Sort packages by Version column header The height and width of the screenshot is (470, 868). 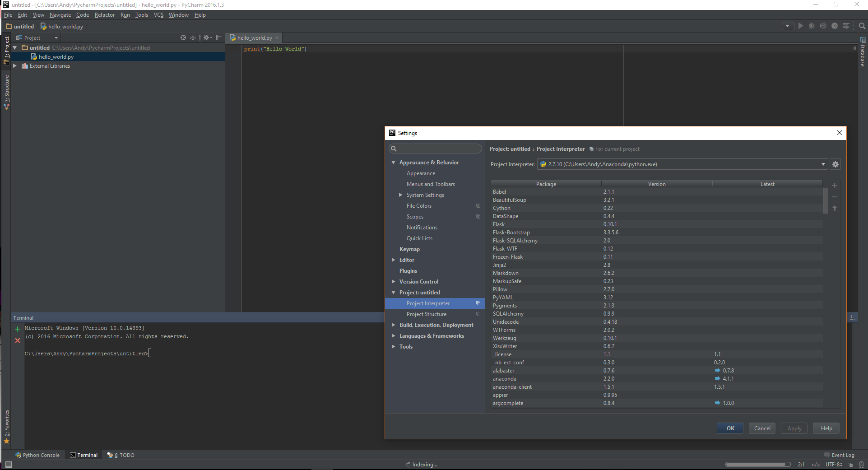tap(657, 184)
